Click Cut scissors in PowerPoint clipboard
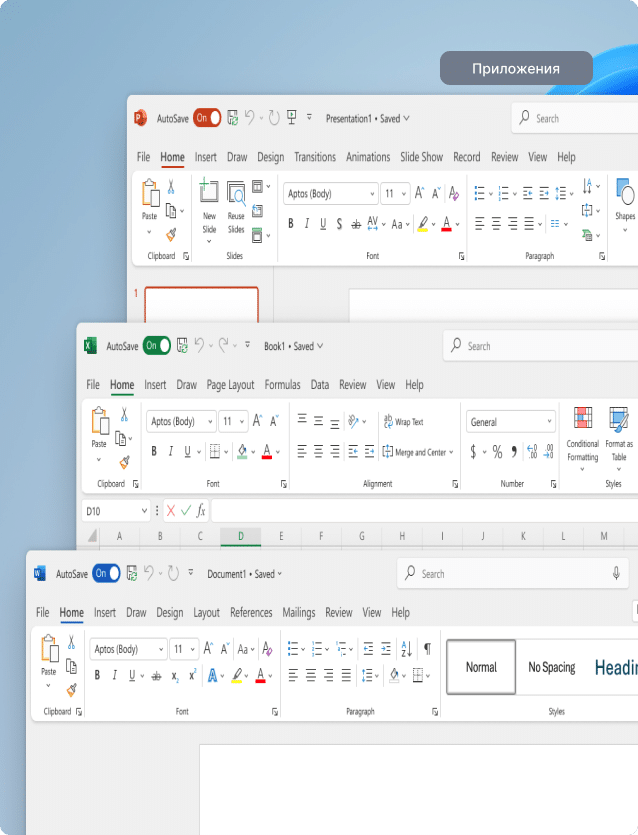638x835 pixels. coord(171,186)
